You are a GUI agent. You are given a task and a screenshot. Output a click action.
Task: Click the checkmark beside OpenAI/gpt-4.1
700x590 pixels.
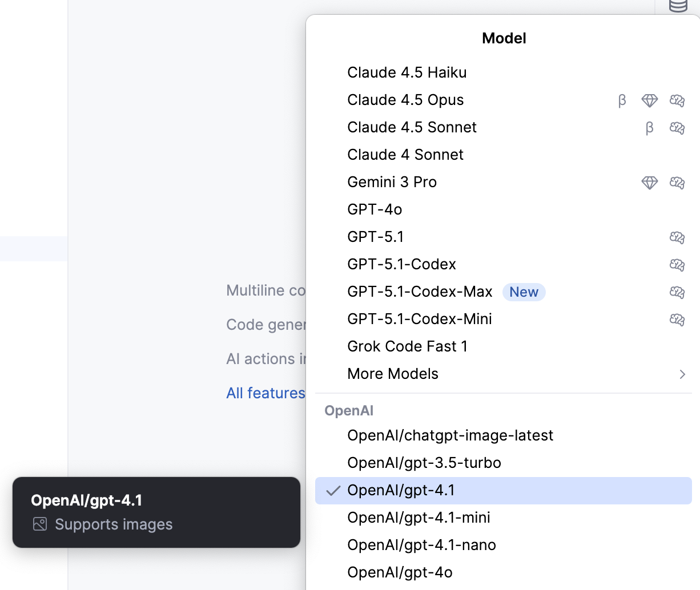click(x=332, y=490)
